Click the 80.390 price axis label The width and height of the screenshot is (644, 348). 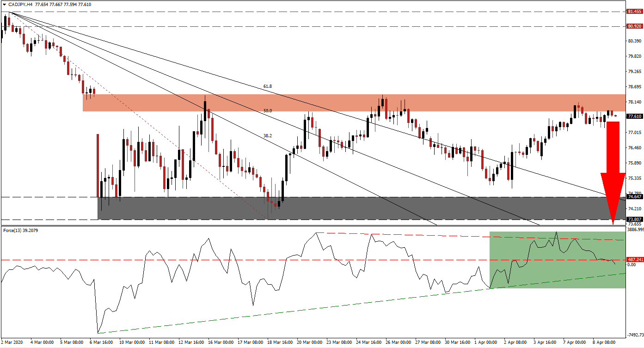634,41
